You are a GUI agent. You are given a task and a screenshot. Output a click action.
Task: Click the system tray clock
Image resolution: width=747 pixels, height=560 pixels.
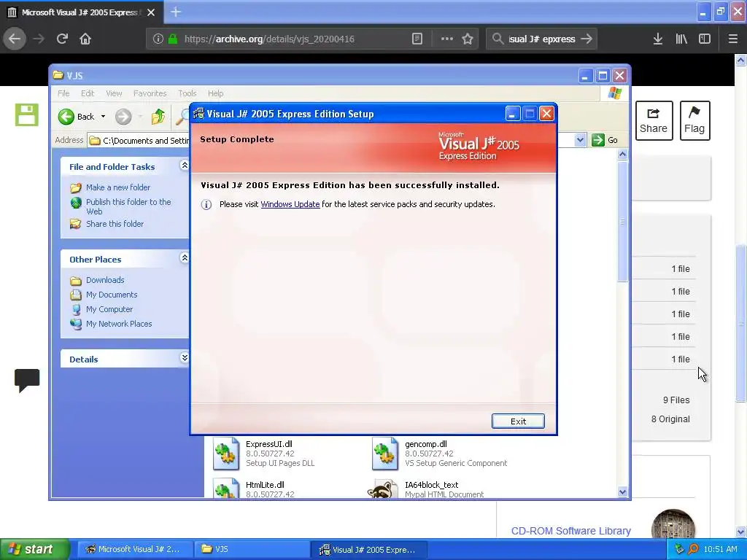point(720,549)
